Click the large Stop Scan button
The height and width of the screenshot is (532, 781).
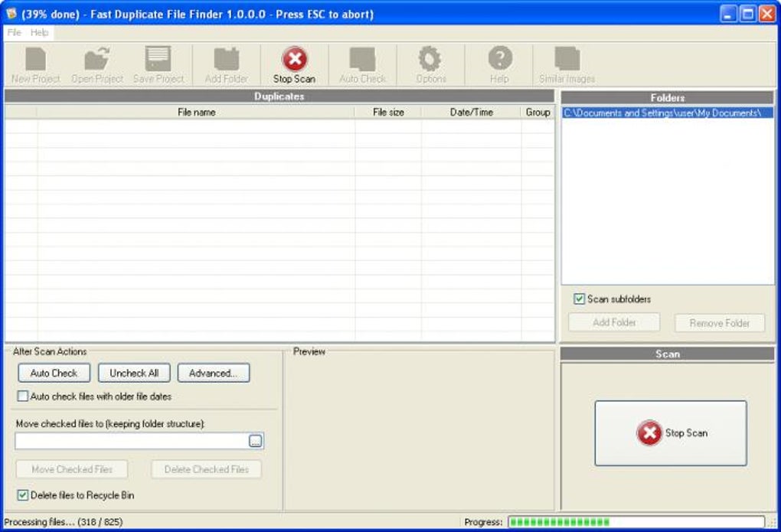point(671,433)
